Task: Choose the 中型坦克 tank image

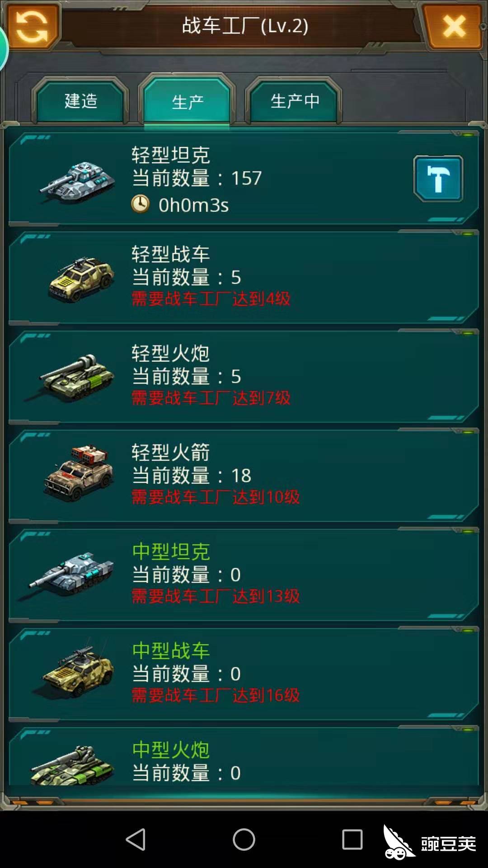Action: [x=70, y=575]
